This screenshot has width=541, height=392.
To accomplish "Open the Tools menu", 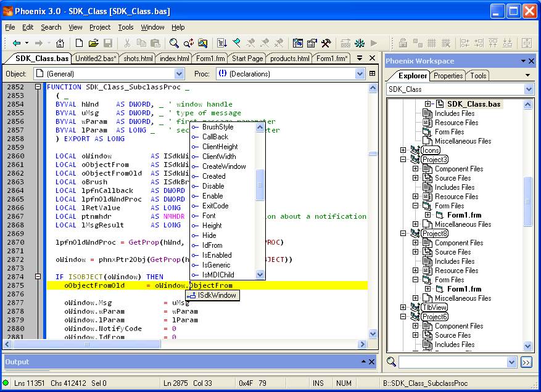I will [x=126, y=27].
